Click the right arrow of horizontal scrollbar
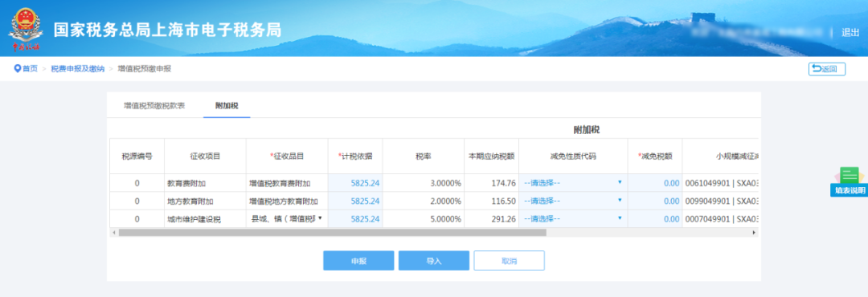This screenshot has width=868, height=297. (753, 233)
